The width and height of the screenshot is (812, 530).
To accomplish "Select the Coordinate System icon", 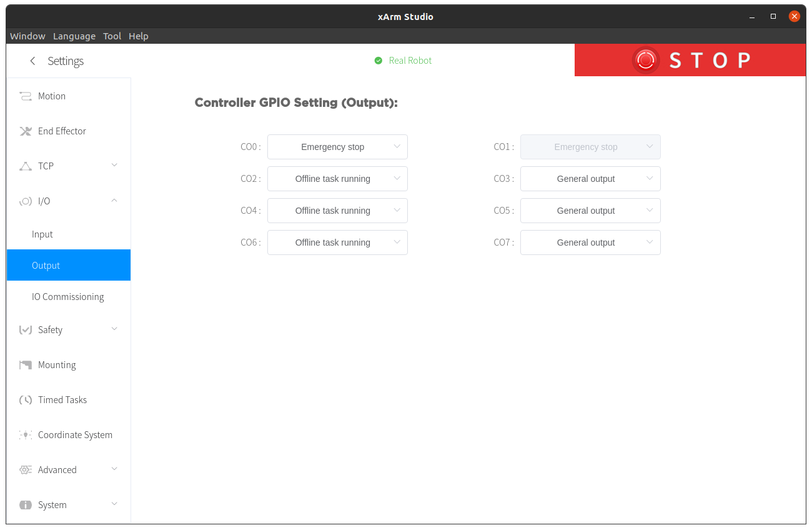I will tap(25, 434).
